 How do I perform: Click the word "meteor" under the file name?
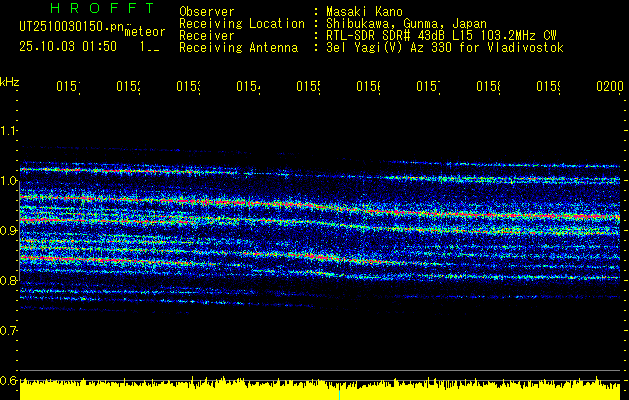pyautogui.click(x=144, y=31)
